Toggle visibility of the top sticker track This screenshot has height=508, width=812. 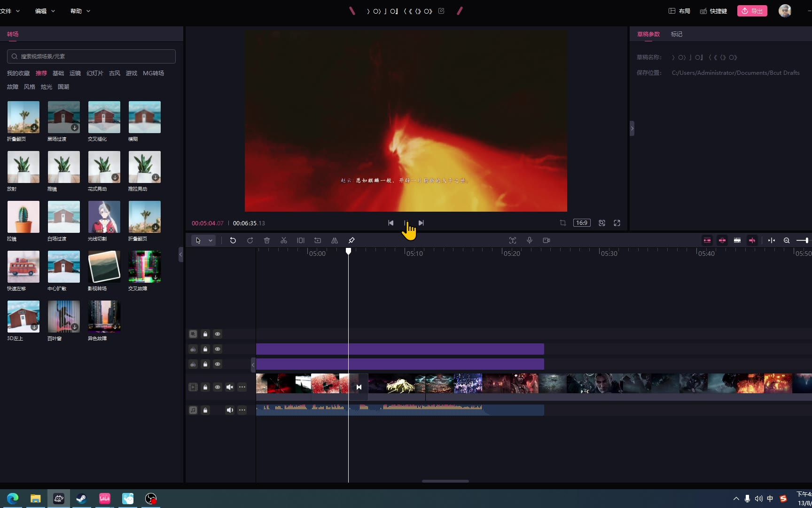click(218, 334)
